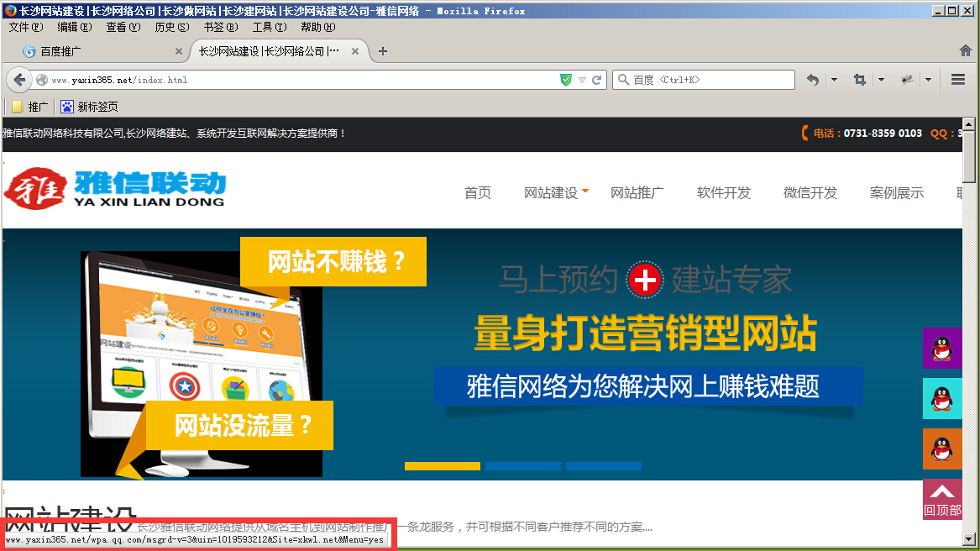The width and height of the screenshot is (980, 551).
Task: Open the URL history dropdown triangle
Action: (x=582, y=81)
